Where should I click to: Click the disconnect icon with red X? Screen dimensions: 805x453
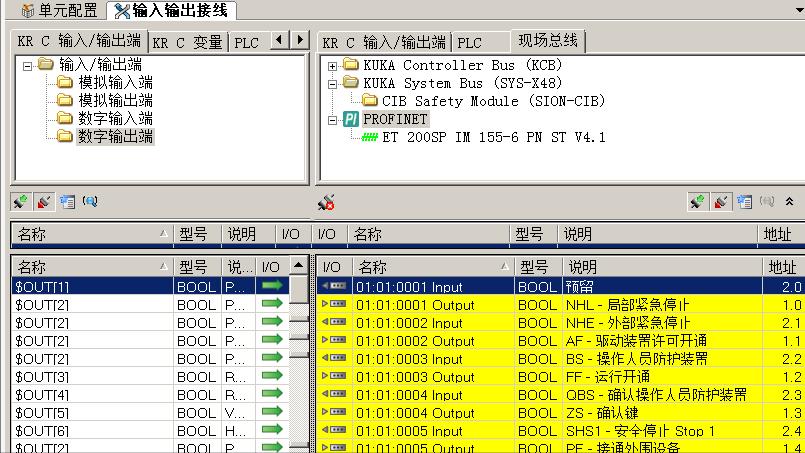coord(326,203)
